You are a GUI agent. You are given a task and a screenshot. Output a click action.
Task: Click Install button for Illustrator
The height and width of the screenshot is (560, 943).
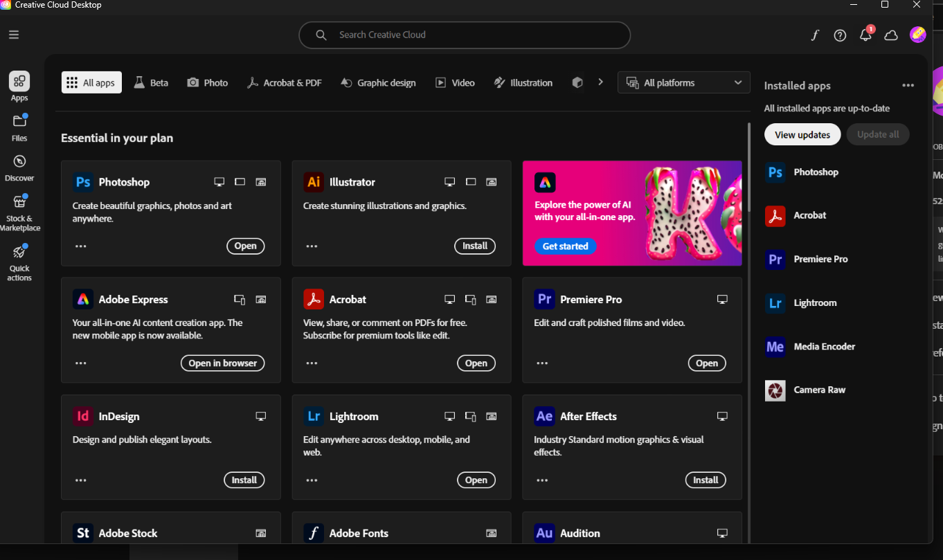[x=474, y=246]
